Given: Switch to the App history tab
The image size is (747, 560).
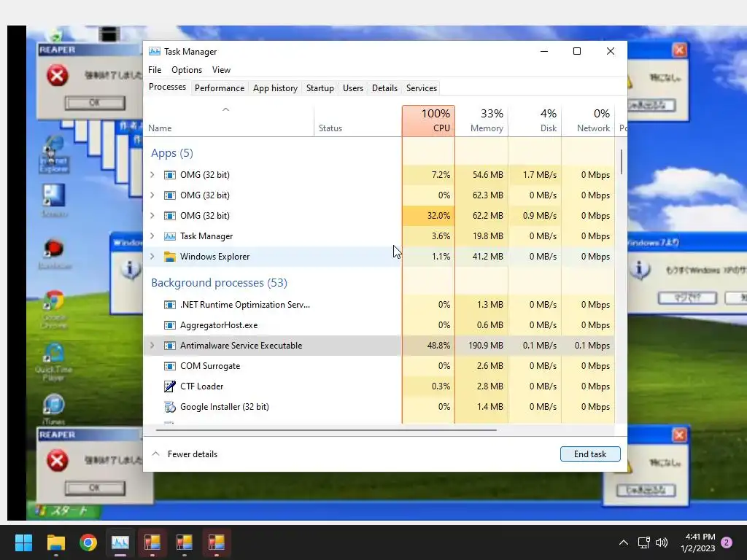Looking at the screenshot, I should tap(275, 88).
